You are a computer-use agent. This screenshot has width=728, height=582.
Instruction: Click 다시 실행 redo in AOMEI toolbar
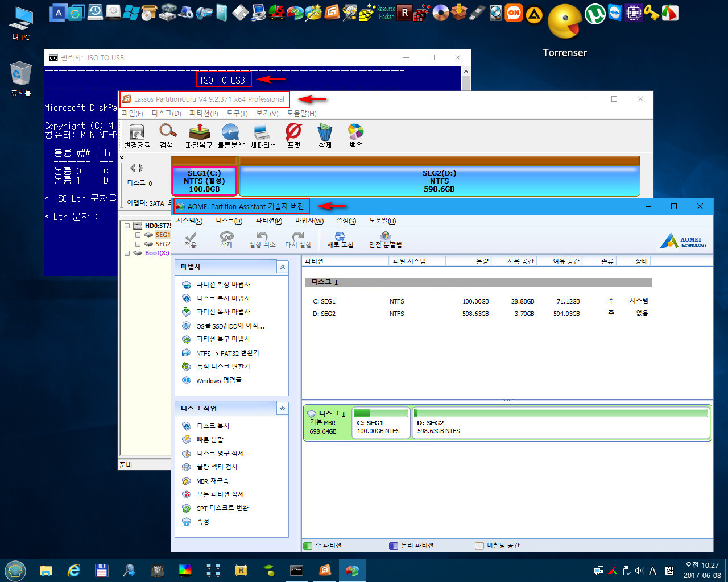pos(298,239)
